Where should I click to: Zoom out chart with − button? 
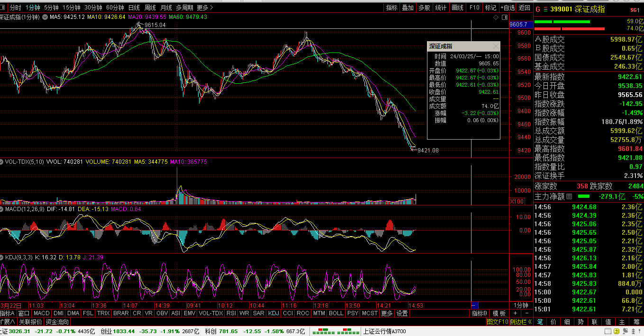526,313
